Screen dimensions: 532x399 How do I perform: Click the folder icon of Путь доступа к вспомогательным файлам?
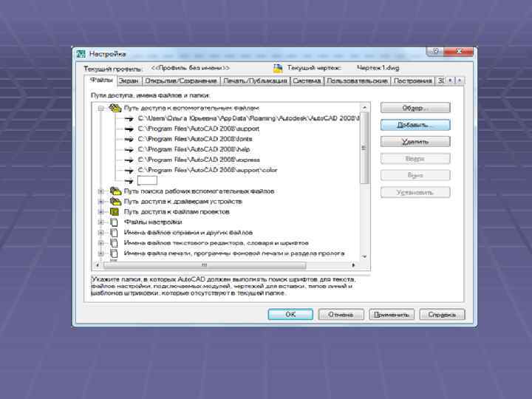(115, 108)
